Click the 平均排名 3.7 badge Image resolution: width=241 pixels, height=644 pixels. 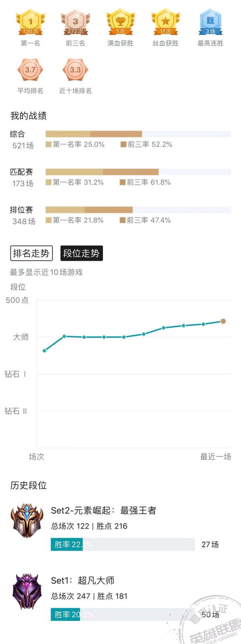coord(31,70)
